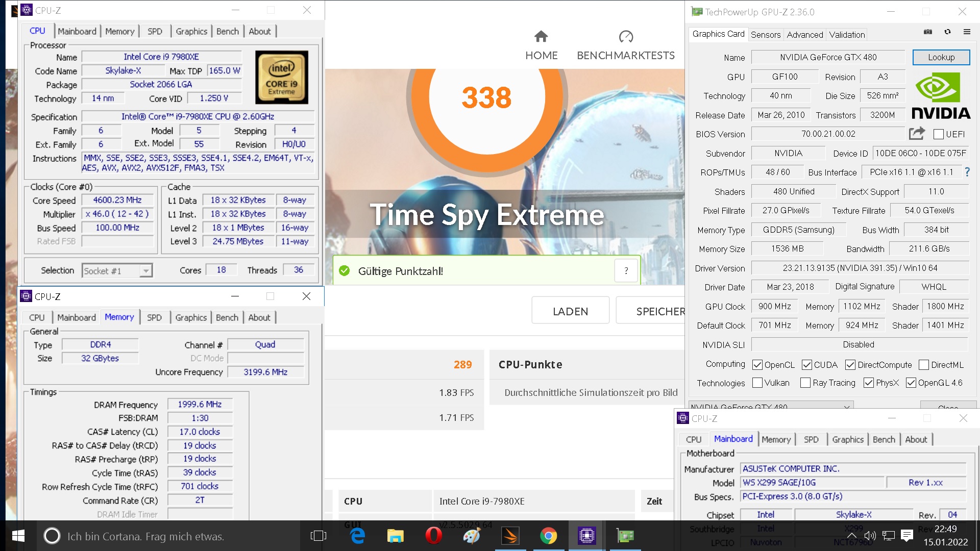Screen dimensions: 980x551
Task: Launch Microsoft Edge from the taskbar
Action: (x=357, y=536)
